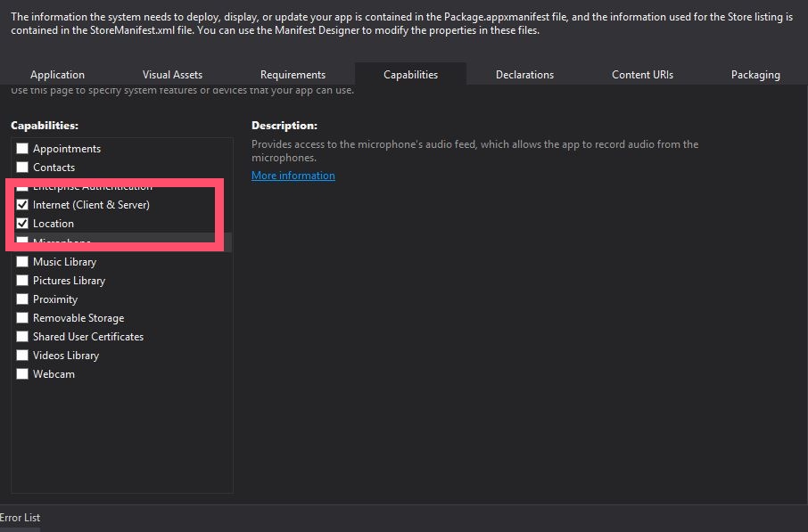Screen dimensions: 808x532
Task: Enable the Music Library checkbox
Action: (x=23, y=262)
